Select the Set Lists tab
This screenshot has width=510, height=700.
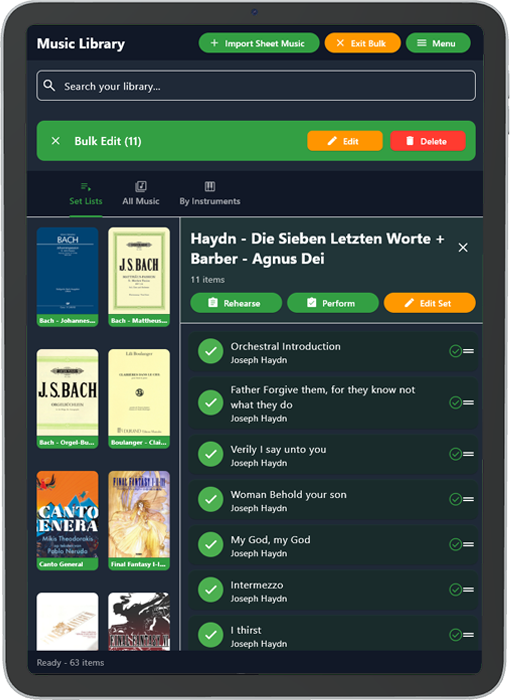tap(86, 194)
